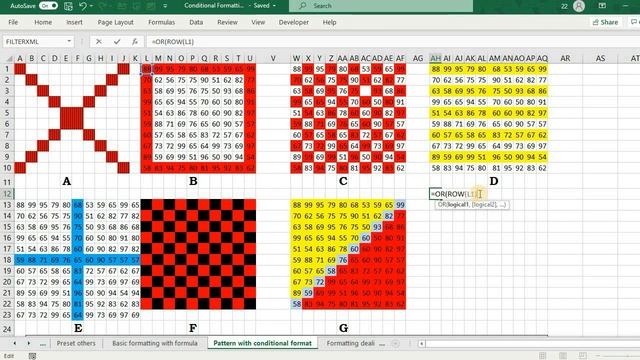Click the Save icon in title bar
Viewport: 640px width, 360px height.
pos(68,6)
